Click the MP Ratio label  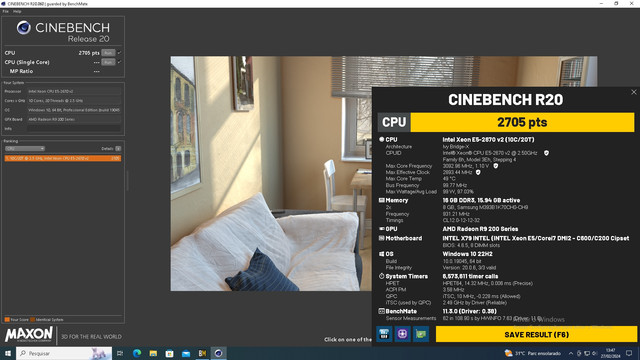click(21, 71)
